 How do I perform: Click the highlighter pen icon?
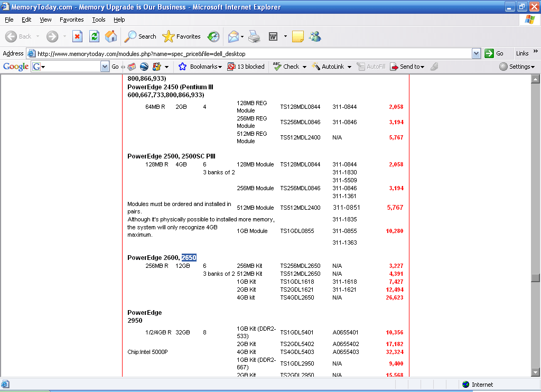click(434, 67)
